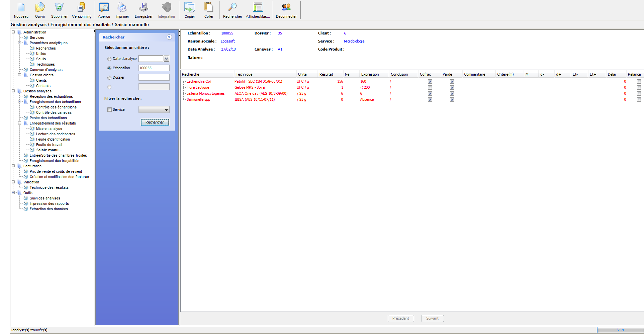The height and width of the screenshot is (334, 644).
Task: Toggle Relance checkbox for Escherichia Coli
Action: [x=639, y=81]
